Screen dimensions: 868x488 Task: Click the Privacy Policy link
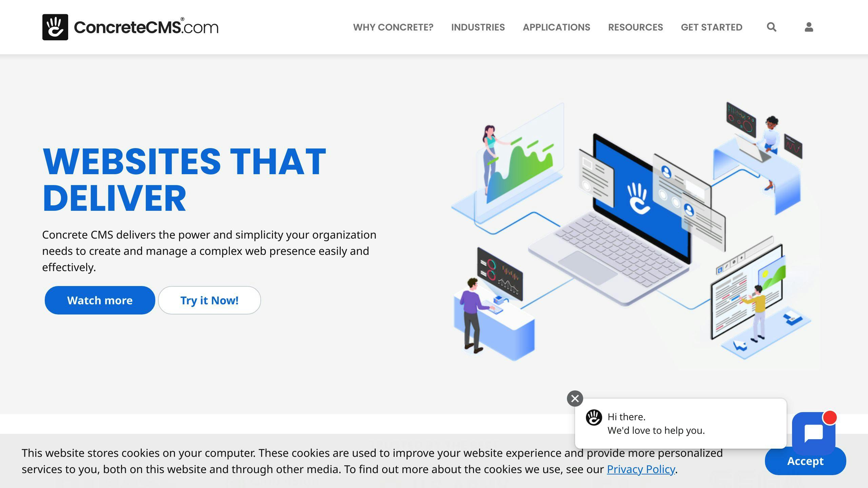pos(641,469)
